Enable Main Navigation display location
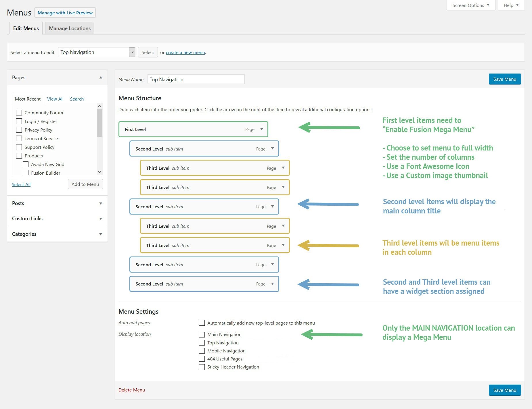The width and height of the screenshot is (532, 409). [x=202, y=335]
